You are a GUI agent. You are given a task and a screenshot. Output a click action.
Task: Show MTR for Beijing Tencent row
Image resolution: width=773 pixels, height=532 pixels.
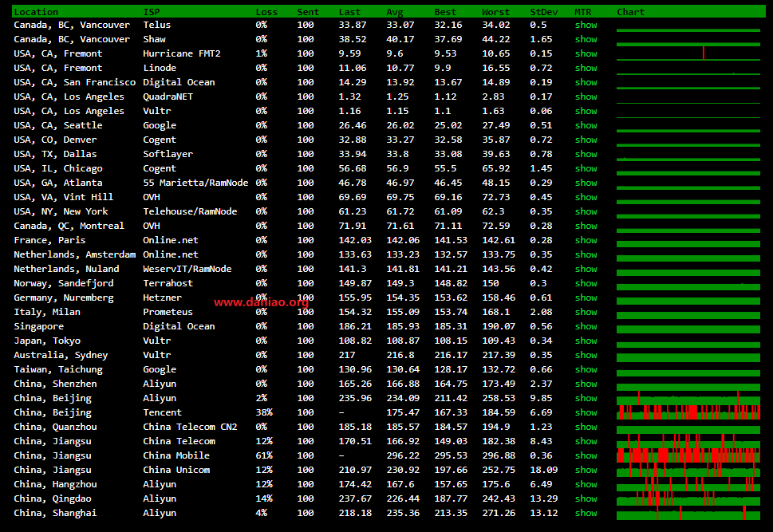pyautogui.click(x=586, y=412)
